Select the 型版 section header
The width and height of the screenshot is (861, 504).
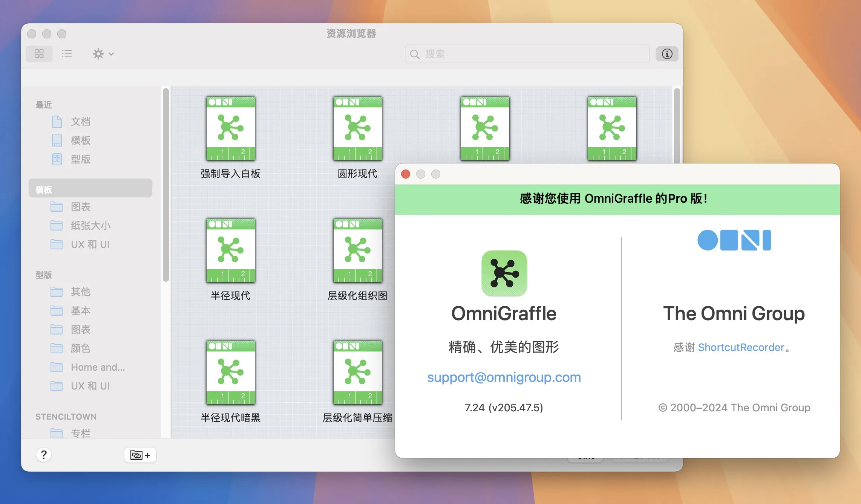[x=44, y=275]
